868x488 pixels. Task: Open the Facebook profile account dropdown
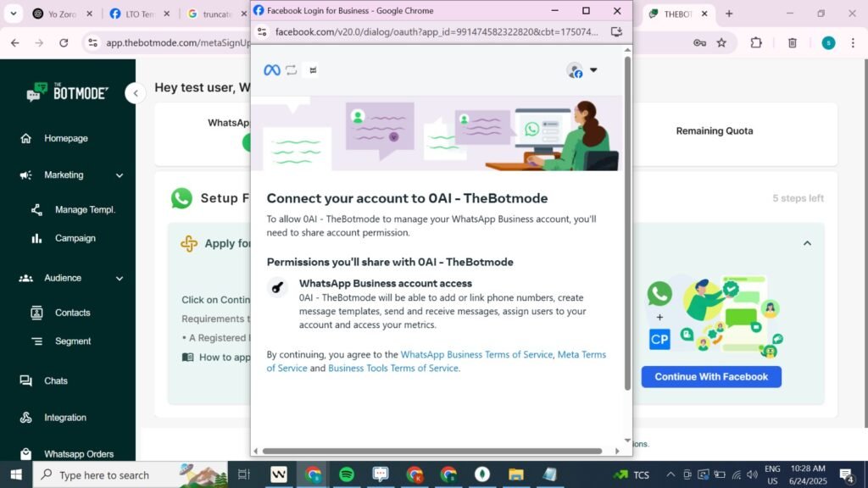(x=582, y=70)
